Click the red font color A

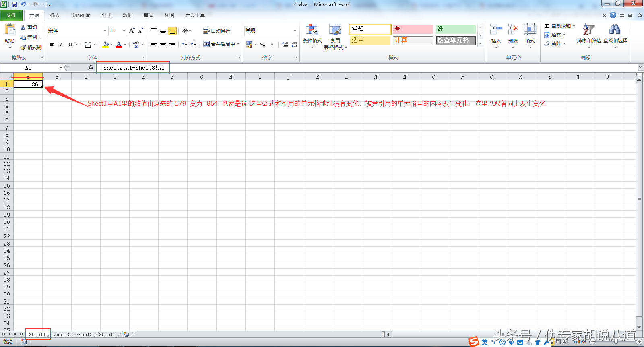click(119, 45)
